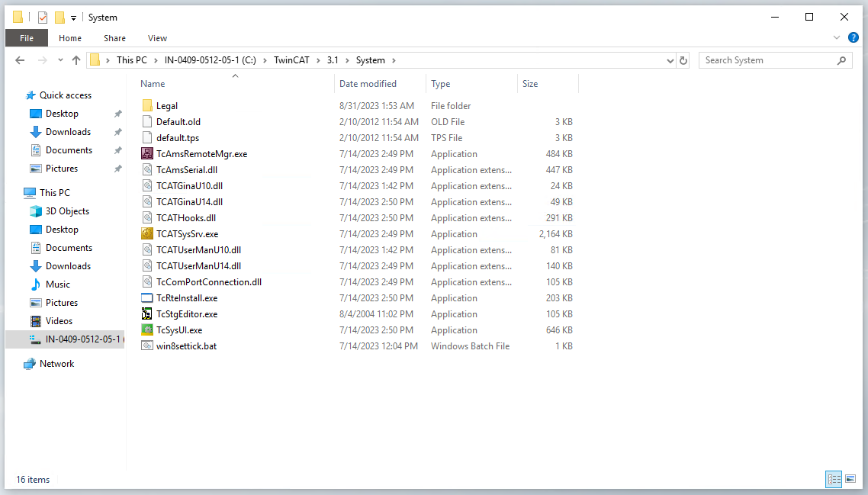The image size is (868, 495).
Task: Click the New folder icon in title bar
Action: (x=59, y=18)
